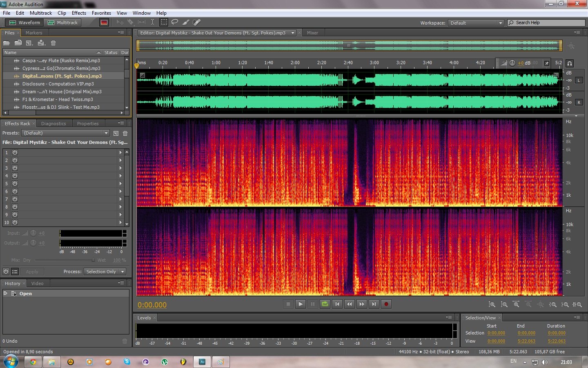
Task: Open the Presets (Default) dropdown
Action: click(65, 133)
